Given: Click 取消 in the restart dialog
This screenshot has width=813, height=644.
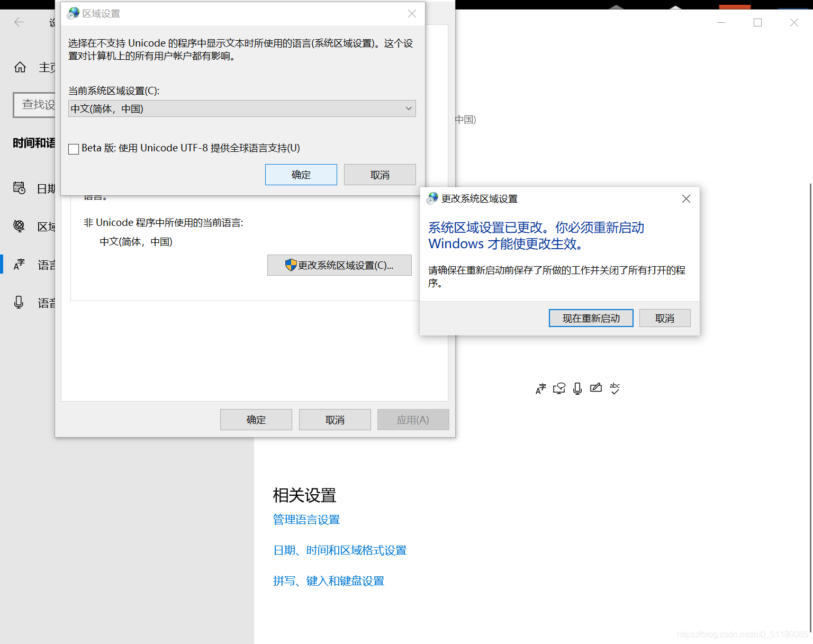Looking at the screenshot, I should (x=665, y=318).
